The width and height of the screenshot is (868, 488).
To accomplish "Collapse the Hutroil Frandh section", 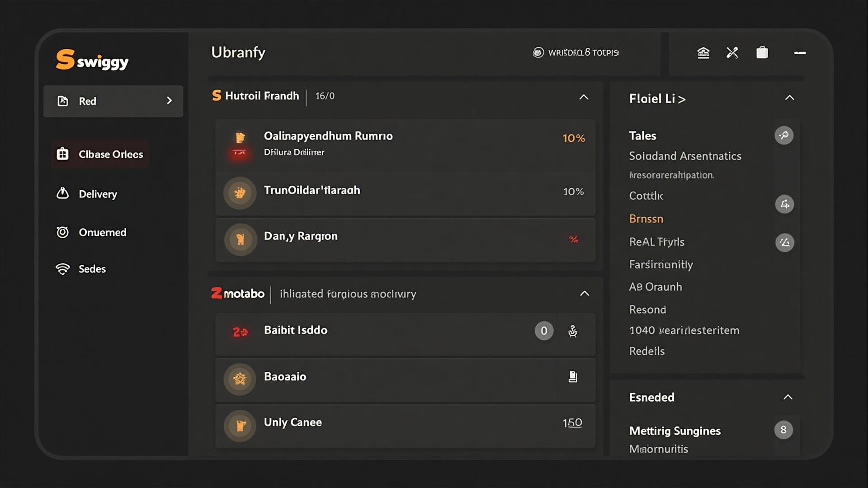I will pos(584,97).
